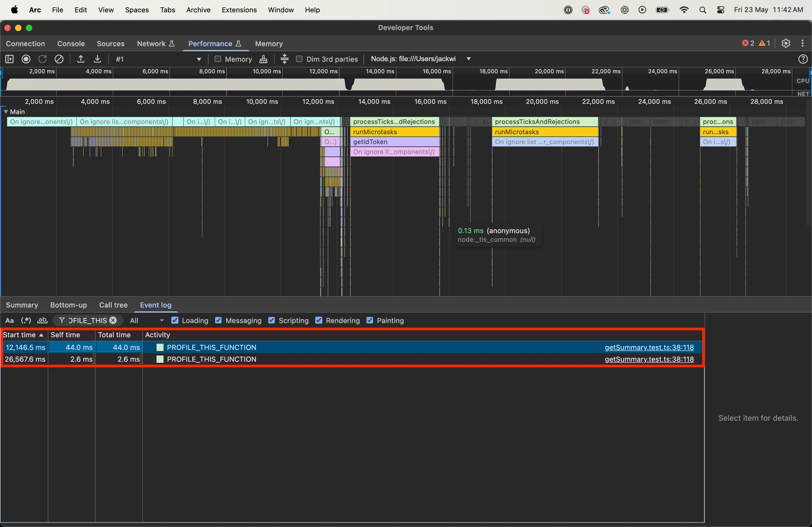Upload a profile using the load icon
Viewport: 812px width, 527px height.
coord(81,59)
